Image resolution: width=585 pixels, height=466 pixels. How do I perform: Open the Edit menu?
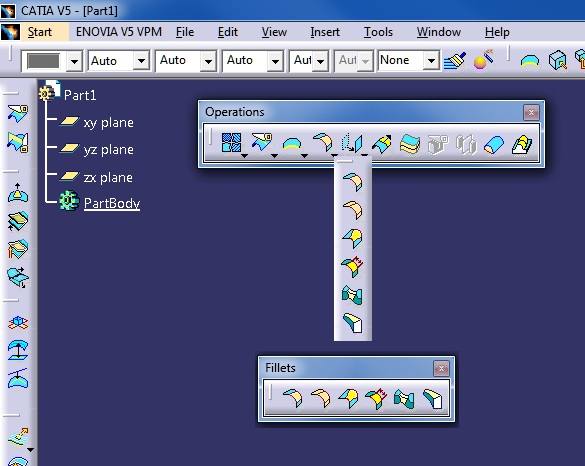[228, 32]
